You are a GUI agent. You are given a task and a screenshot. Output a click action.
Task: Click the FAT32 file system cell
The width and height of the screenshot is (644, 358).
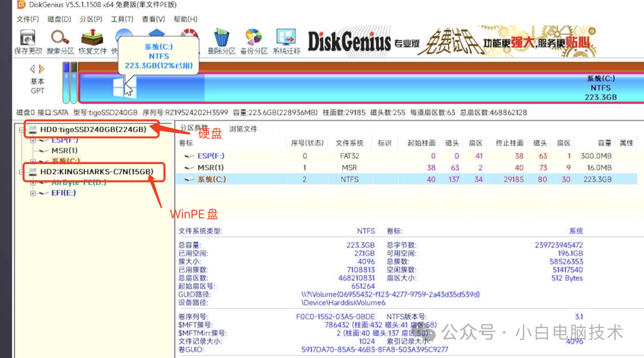[x=349, y=156]
